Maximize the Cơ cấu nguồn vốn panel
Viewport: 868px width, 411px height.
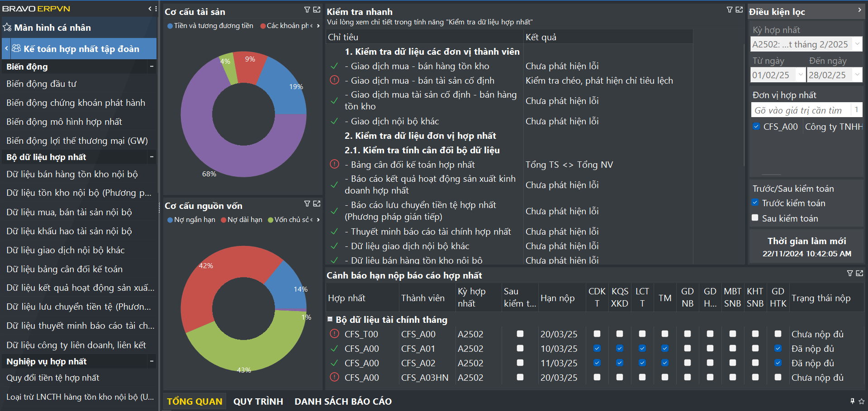click(317, 203)
